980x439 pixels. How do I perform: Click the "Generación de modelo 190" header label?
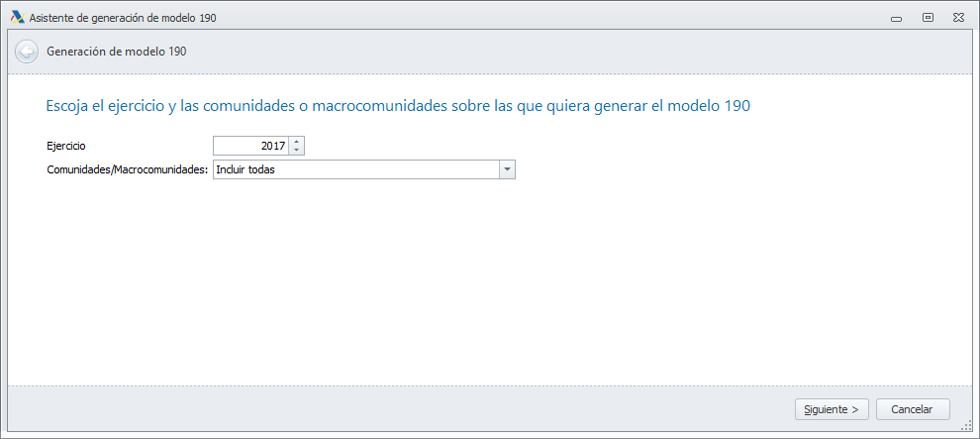point(116,52)
